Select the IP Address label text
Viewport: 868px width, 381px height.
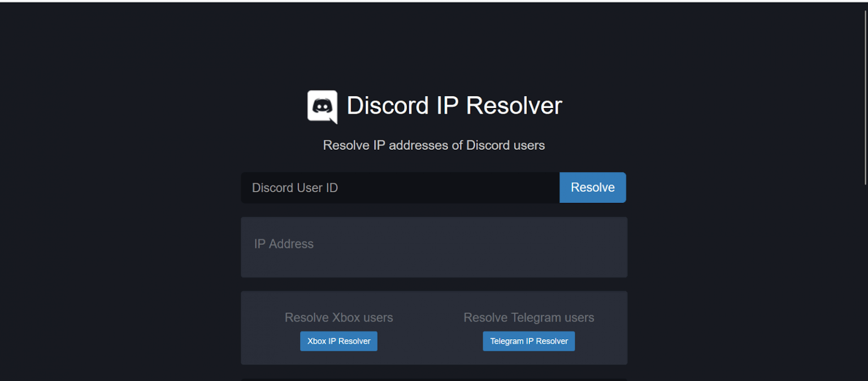click(284, 244)
